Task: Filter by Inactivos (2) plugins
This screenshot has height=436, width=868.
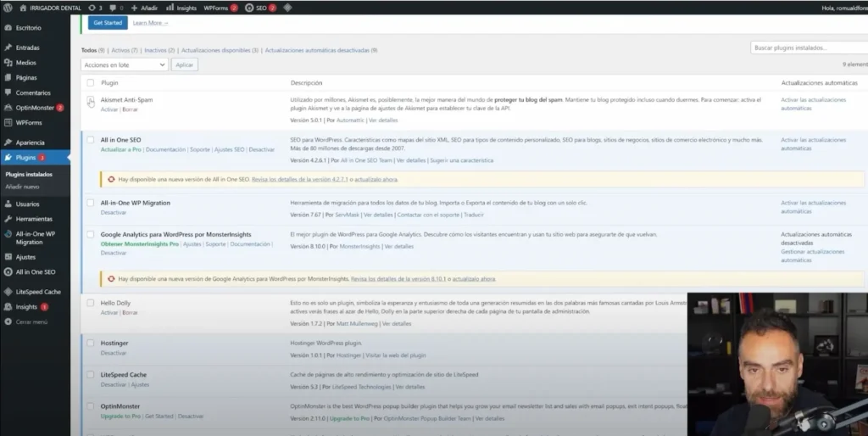Action: click(159, 50)
